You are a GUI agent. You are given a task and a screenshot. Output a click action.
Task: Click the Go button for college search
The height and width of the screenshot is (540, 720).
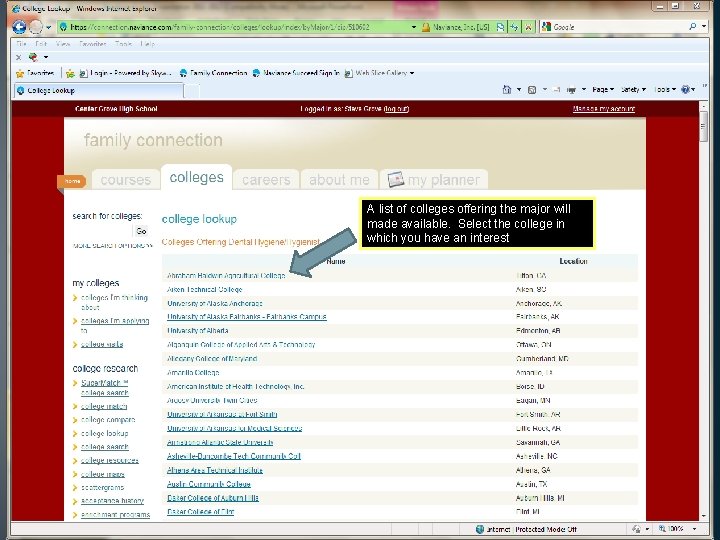pyautogui.click(x=142, y=231)
